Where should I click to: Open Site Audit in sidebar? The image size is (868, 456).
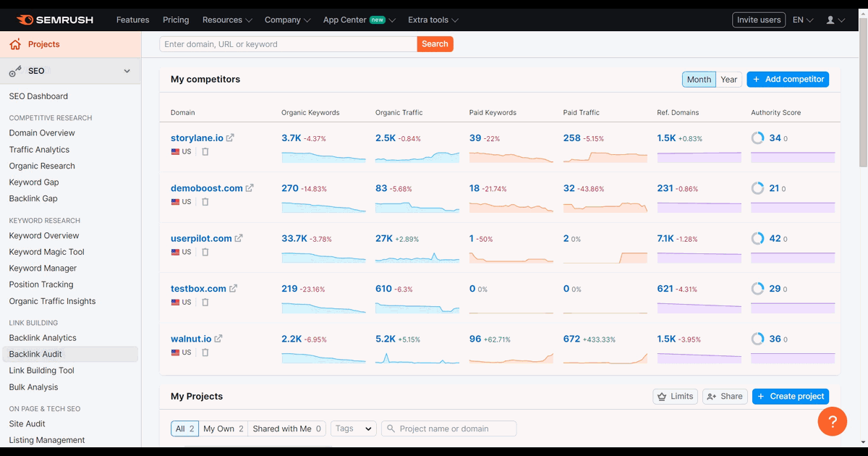click(x=27, y=424)
